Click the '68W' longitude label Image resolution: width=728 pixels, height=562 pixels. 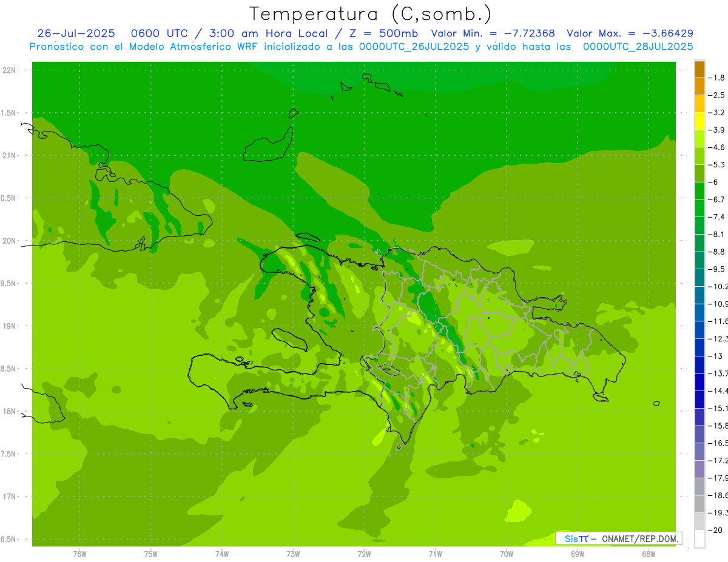[x=649, y=555]
